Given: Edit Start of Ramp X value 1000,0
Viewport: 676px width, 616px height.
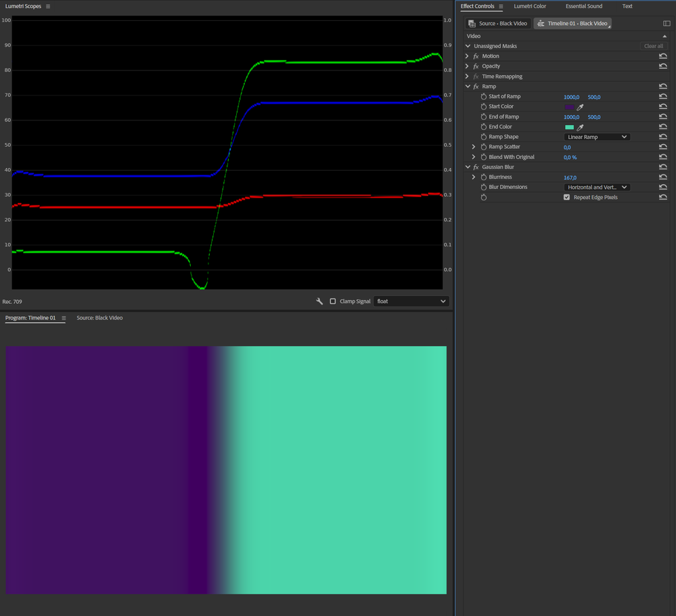Looking at the screenshot, I should (571, 97).
